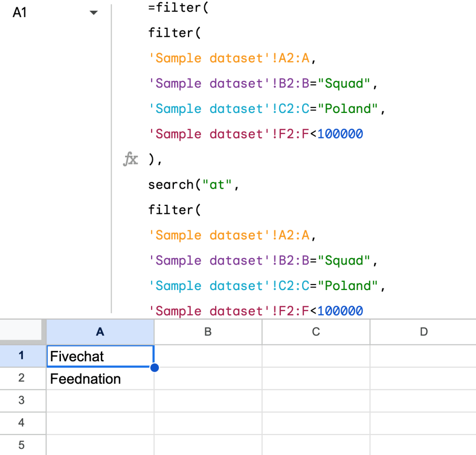
Task: Click empty cell B1
Action: click(208, 355)
